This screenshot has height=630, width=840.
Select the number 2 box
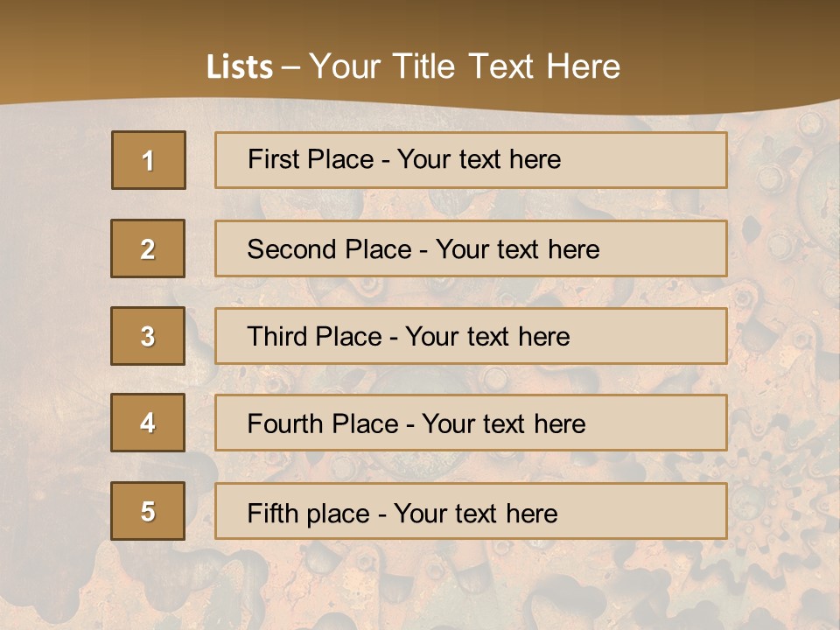point(148,248)
